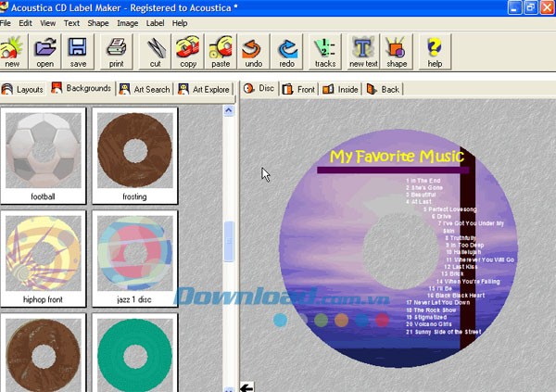Show the Disc label view
Image resolution: width=556 pixels, height=392 pixels.
tap(259, 88)
